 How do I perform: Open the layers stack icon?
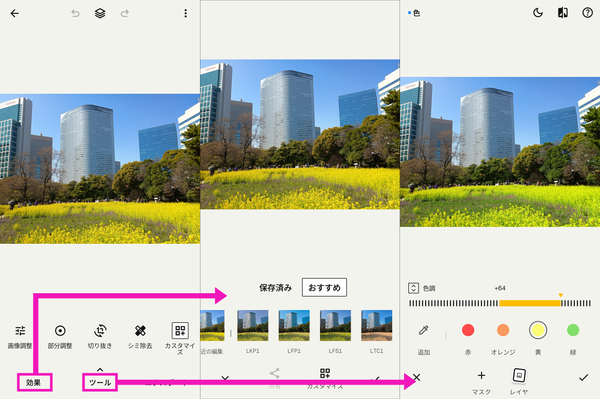coord(100,13)
